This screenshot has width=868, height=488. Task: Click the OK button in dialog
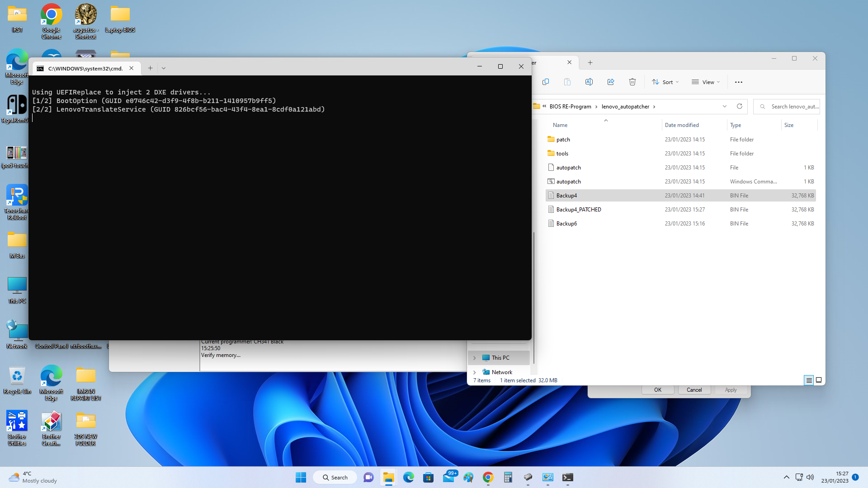[x=658, y=390]
